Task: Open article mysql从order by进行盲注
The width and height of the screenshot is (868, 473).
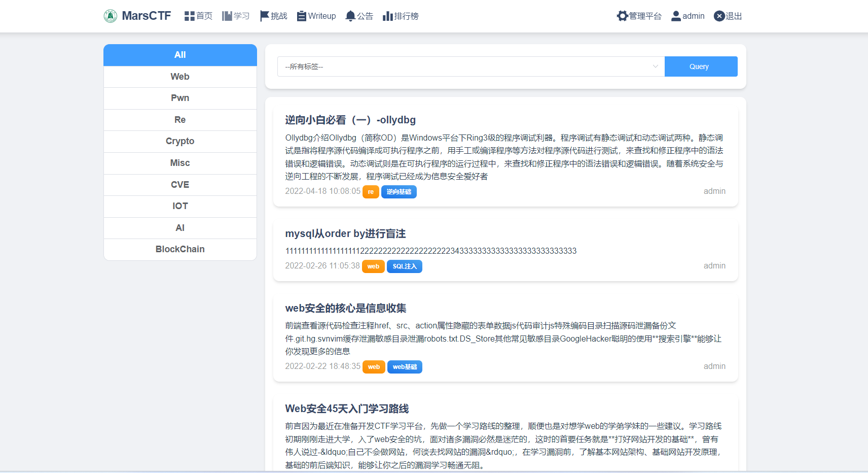Action: click(x=345, y=233)
